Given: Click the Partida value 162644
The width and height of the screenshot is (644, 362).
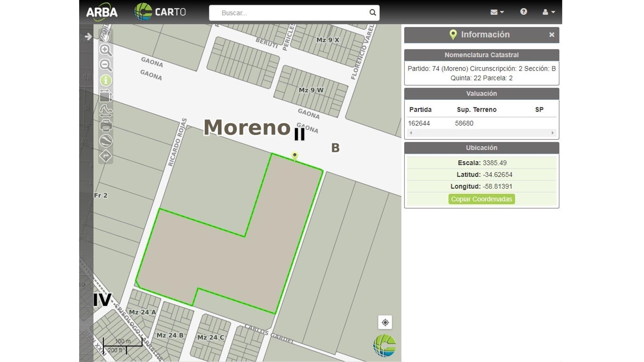Looking at the screenshot, I should (419, 123).
